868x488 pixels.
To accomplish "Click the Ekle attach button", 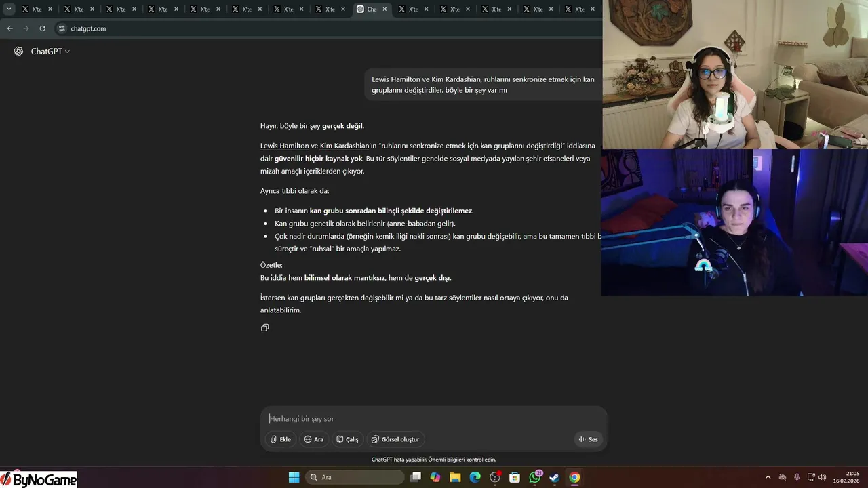I will click(x=280, y=439).
